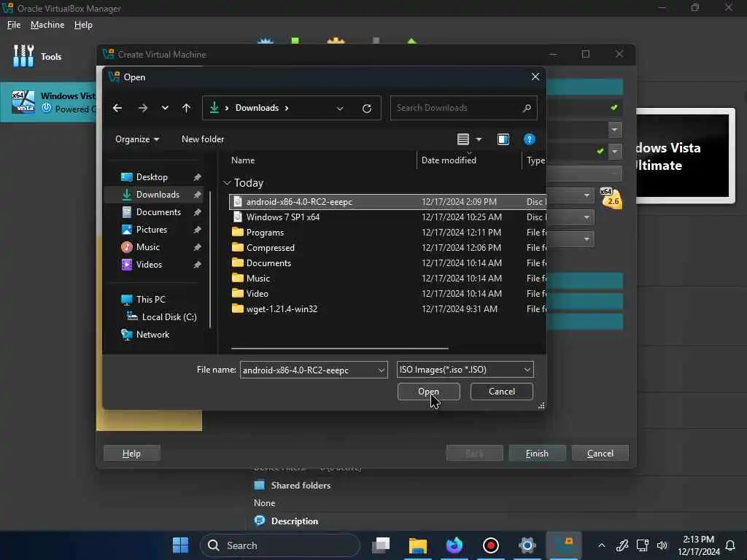Viewport: 747px width, 560px height.
Task: Expand the File name dropdown arrow
Action: [382, 370]
